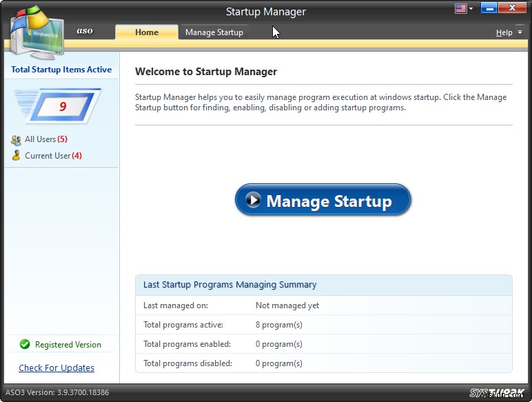Click the Windows Vista monitor logo icon
Viewport: 532px width, 402px height.
tap(37, 33)
